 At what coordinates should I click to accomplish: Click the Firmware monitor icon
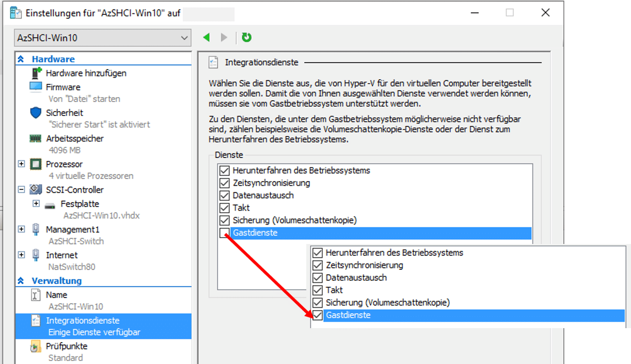[36, 87]
